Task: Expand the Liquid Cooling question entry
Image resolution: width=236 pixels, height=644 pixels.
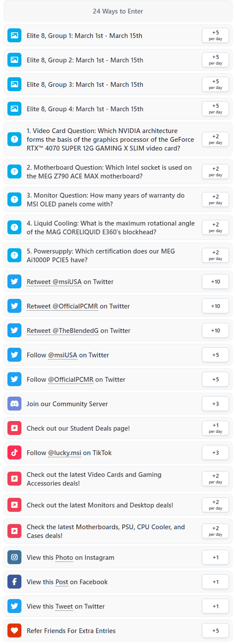Action: (118, 228)
